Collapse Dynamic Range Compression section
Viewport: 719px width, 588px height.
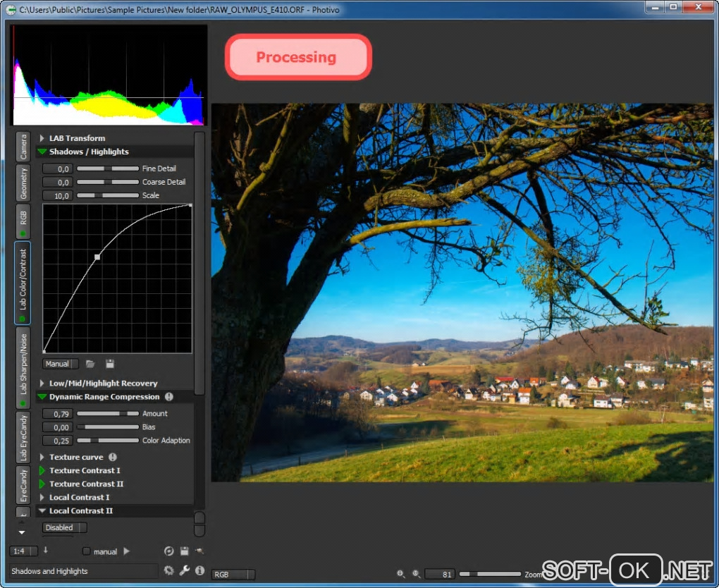click(42, 397)
